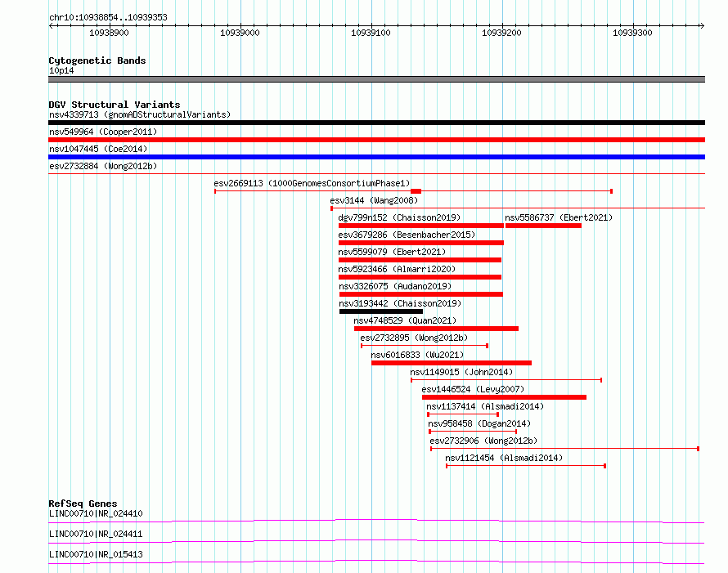This screenshot has width=728, height=573.
Task: Click the nsv5586737 (Ebert2021) label
Action: point(559,217)
